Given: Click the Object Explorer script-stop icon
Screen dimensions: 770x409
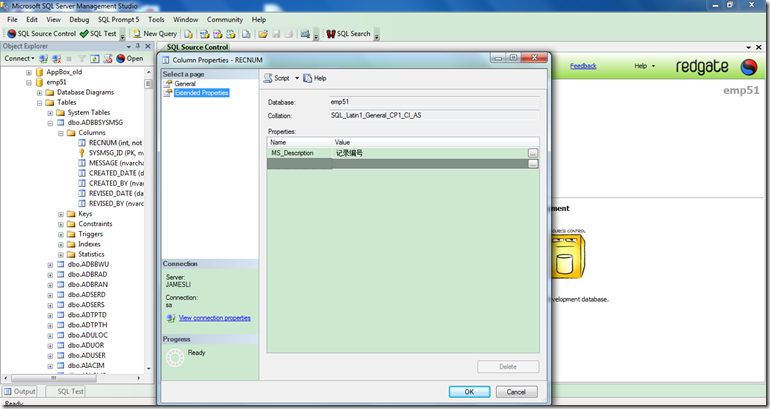Looking at the screenshot, I should tap(108, 58).
